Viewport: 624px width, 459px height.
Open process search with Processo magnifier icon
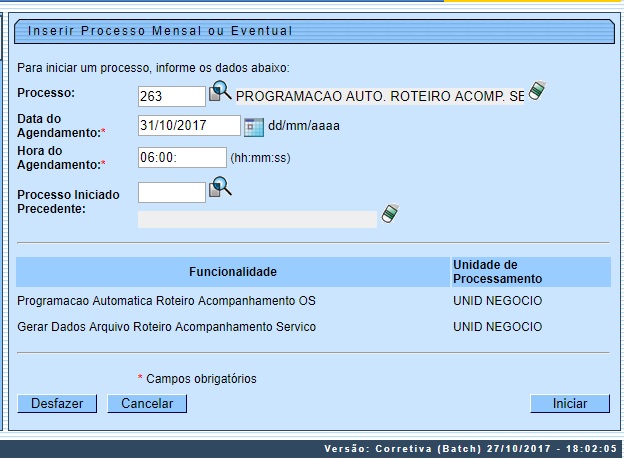(x=220, y=94)
